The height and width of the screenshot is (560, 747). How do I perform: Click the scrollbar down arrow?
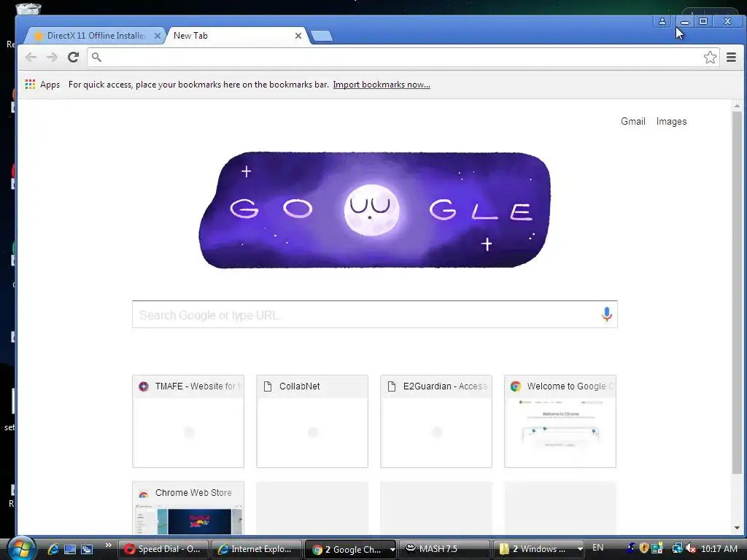[737, 528]
